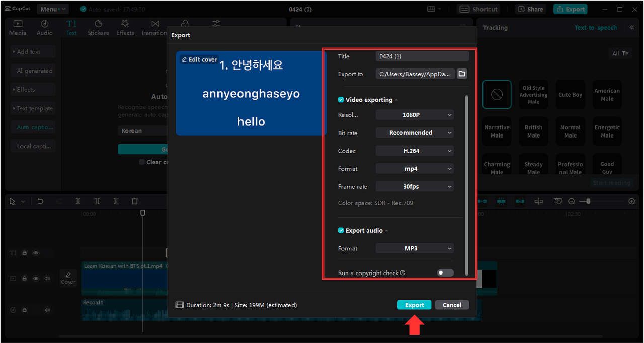Click the Title input field

(422, 56)
